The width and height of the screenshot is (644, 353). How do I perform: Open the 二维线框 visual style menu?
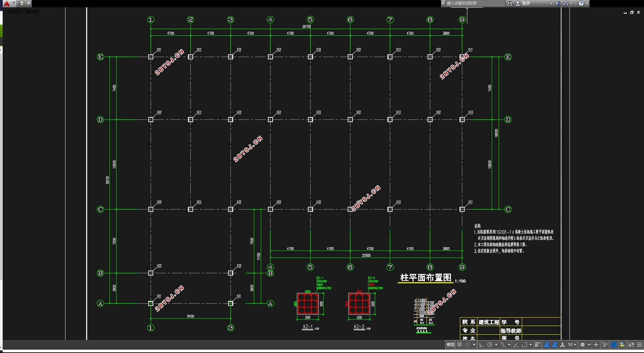click(x=30, y=12)
